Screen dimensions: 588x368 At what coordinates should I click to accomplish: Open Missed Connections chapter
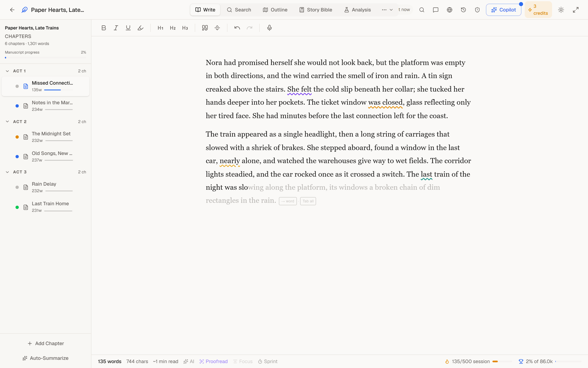46,86
